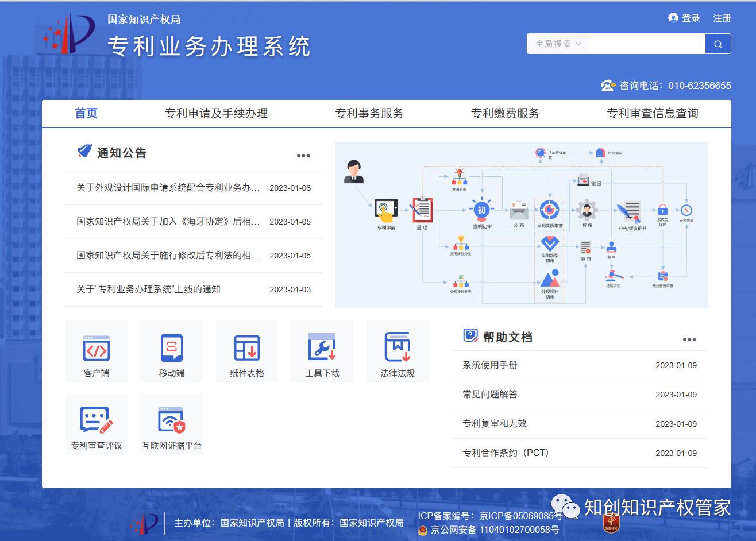This screenshot has width=756, height=541.
Task: Click the patent process flowchart image
Action: 522,225
